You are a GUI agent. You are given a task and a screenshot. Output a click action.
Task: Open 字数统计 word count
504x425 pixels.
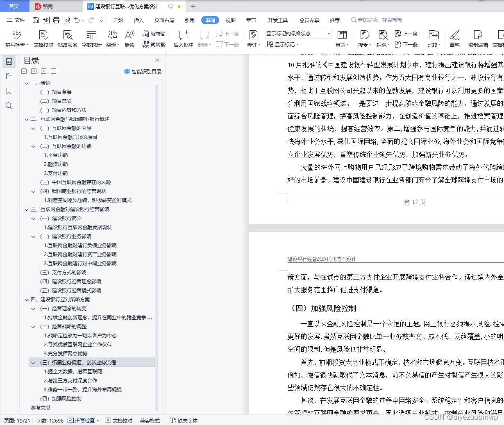91,39
